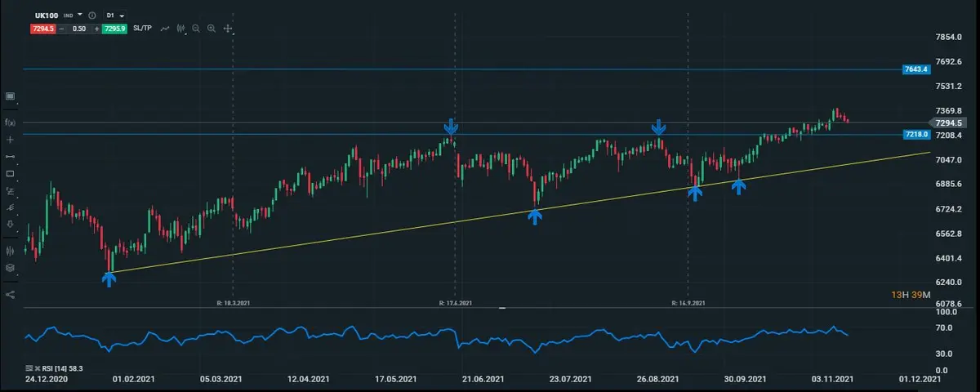Expand the UK100 instrument dropdown arrow
This screenshot has height=392, width=980.
80,16
